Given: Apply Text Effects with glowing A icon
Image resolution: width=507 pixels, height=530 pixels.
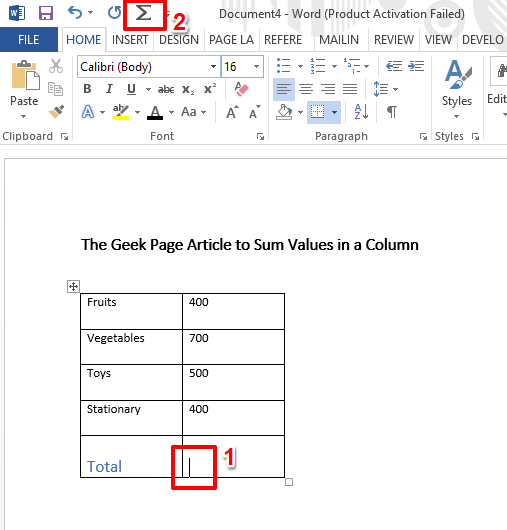Looking at the screenshot, I should click(x=88, y=112).
